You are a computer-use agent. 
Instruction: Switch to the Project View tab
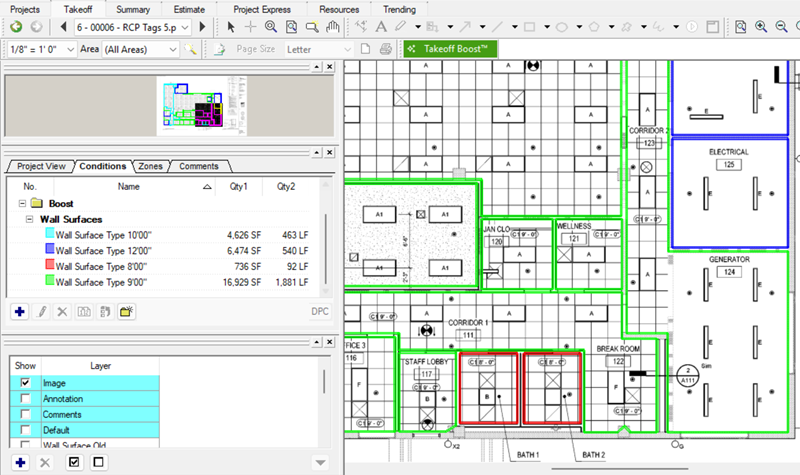click(x=41, y=166)
